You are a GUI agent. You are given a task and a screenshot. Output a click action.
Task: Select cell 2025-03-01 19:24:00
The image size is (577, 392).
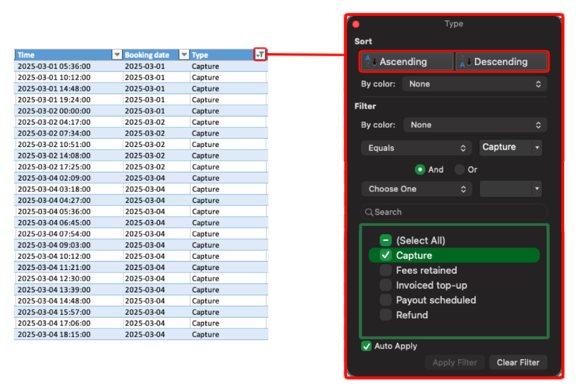pos(69,100)
